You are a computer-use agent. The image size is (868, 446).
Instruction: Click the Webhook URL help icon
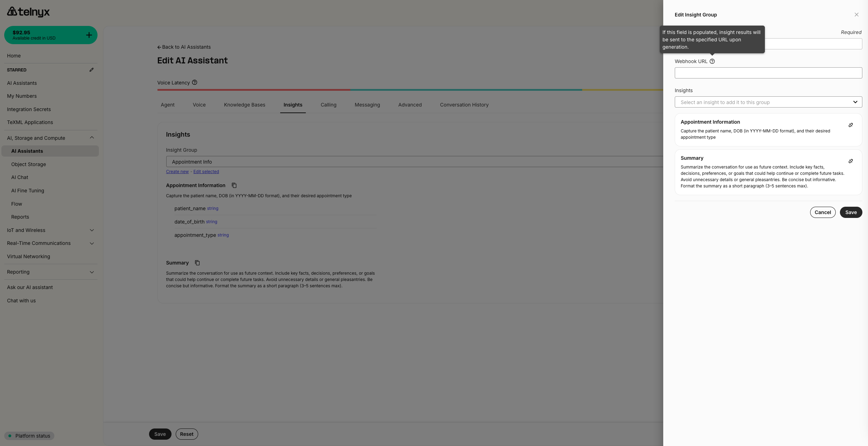(x=712, y=61)
